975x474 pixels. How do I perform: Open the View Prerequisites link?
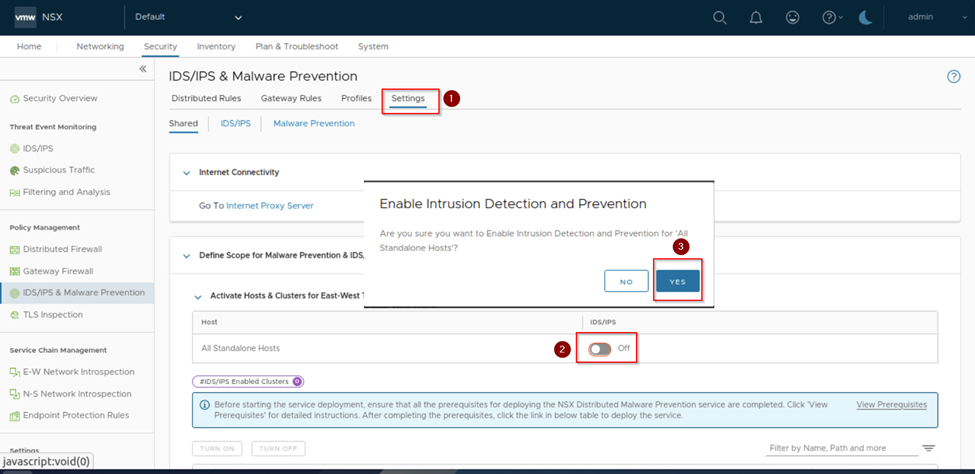click(891, 405)
